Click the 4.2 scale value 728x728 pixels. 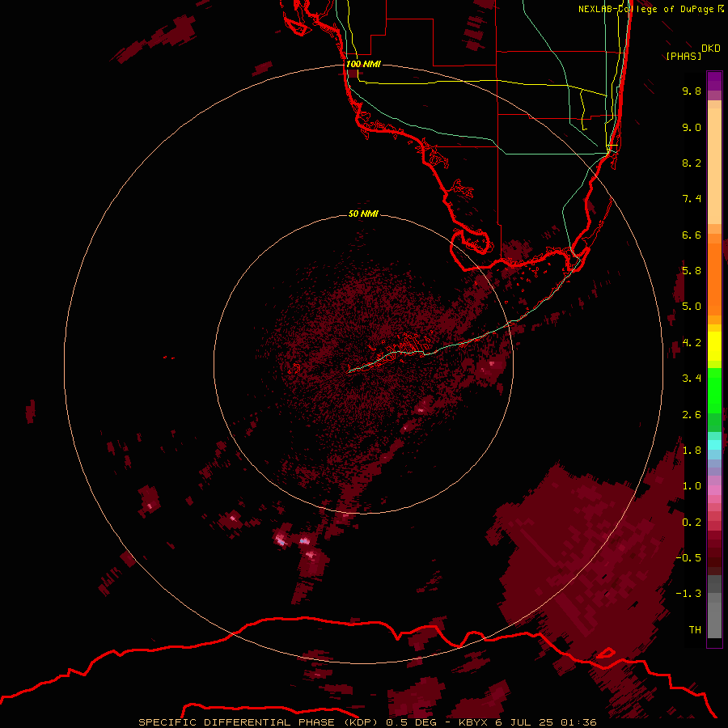[x=692, y=343]
